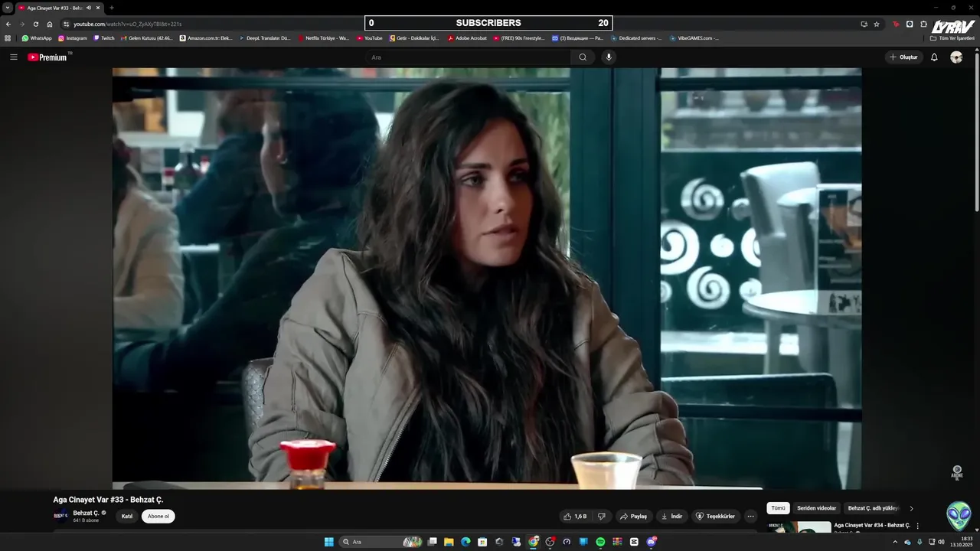Open the three-dot more actions menu
The width and height of the screenshot is (980, 551).
(x=750, y=517)
